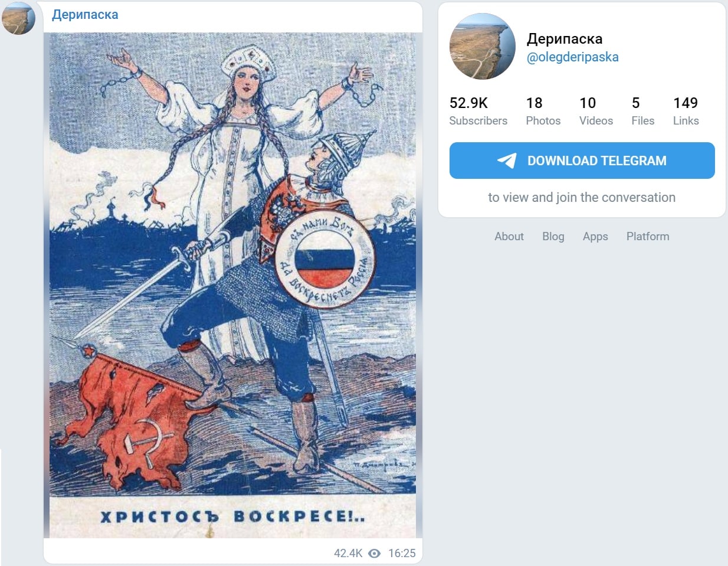Open the Apps footer link
This screenshot has height=566, width=728.
point(595,236)
